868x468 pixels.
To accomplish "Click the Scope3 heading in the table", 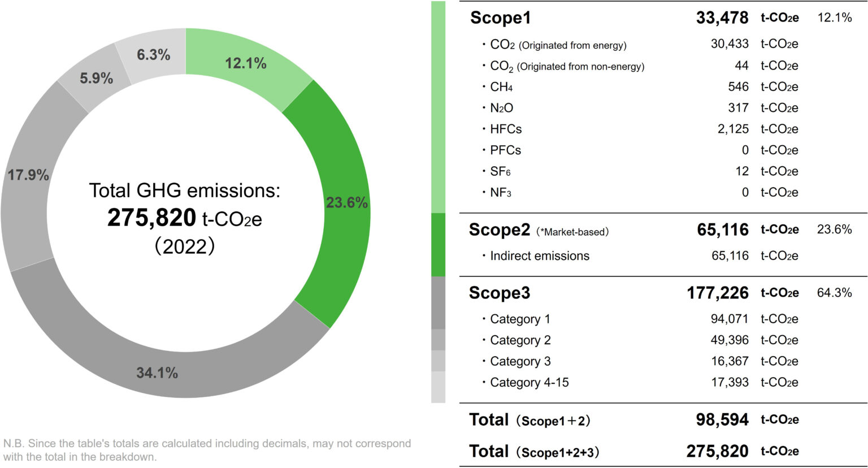I will coord(500,293).
